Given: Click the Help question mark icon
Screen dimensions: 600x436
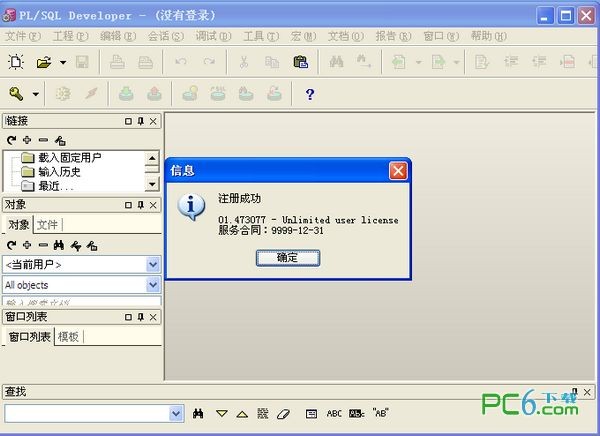Looking at the screenshot, I should [x=310, y=94].
